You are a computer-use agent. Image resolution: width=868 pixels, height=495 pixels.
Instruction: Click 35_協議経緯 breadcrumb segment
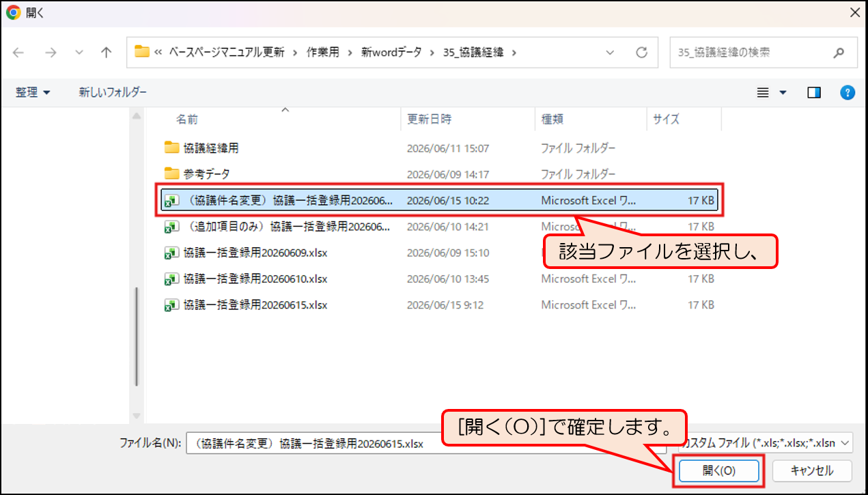pyautogui.click(x=473, y=53)
